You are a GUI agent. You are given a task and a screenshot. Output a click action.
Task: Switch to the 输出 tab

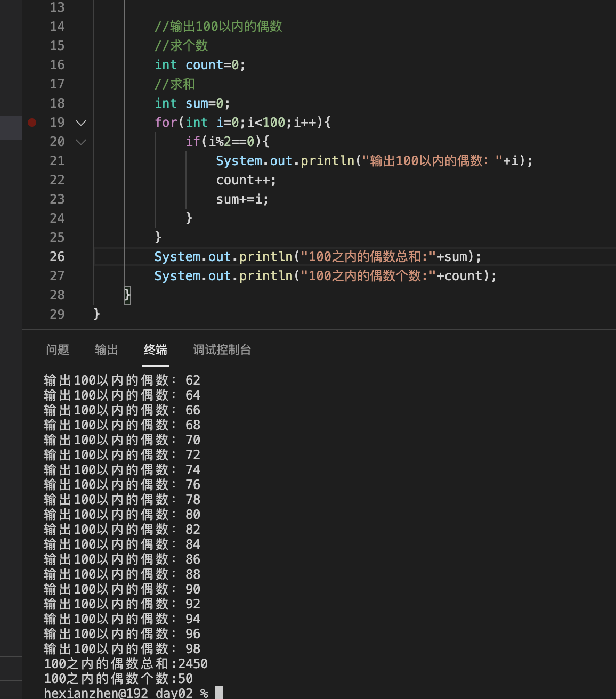click(x=107, y=349)
